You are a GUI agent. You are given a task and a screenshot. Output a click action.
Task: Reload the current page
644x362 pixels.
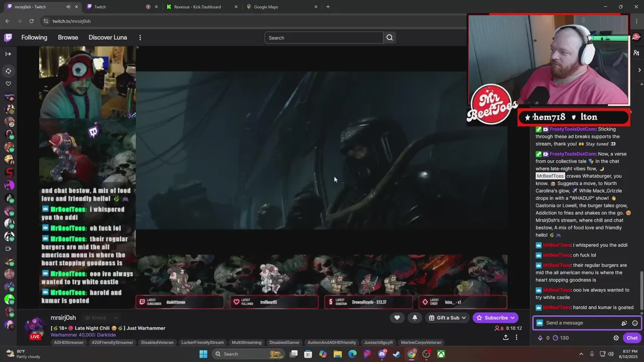pos(31,21)
